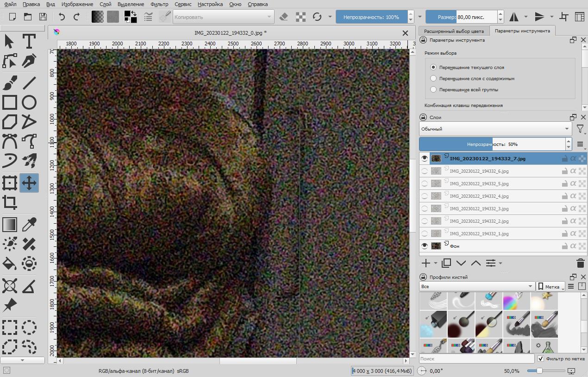Switch to 'Расширенный выбор цвета' tab
Image resolution: width=588 pixels, height=377 pixels.
point(453,31)
